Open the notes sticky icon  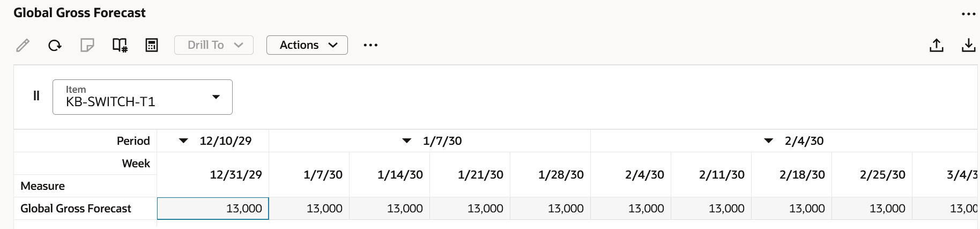coord(87,45)
